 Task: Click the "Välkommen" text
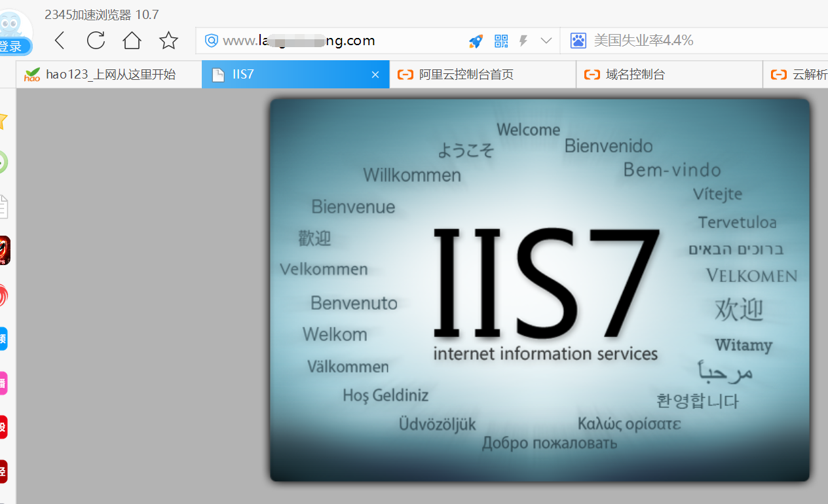(348, 367)
